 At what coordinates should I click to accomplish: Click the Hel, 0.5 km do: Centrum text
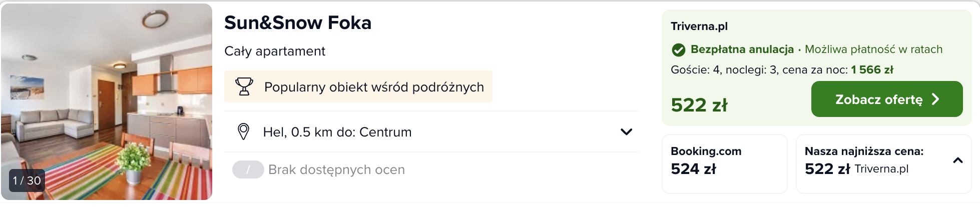pyautogui.click(x=337, y=132)
